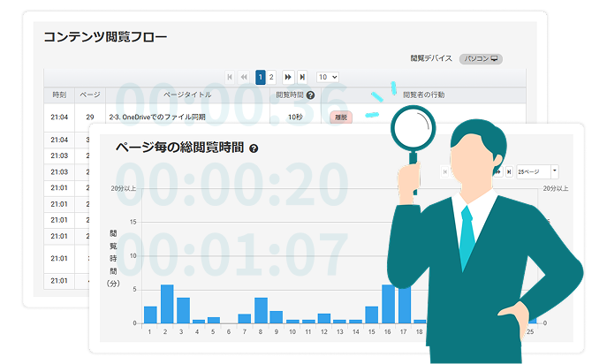607x364 pixels.
Task: Click the ページタイトル column header
Action: click(187, 95)
